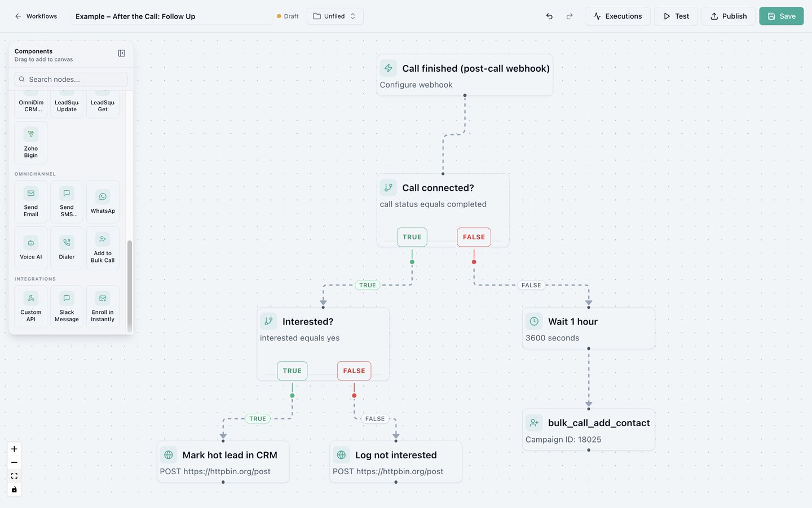Click TRUE branch on Call connected node
Image resolution: width=812 pixels, height=508 pixels.
[412, 237]
